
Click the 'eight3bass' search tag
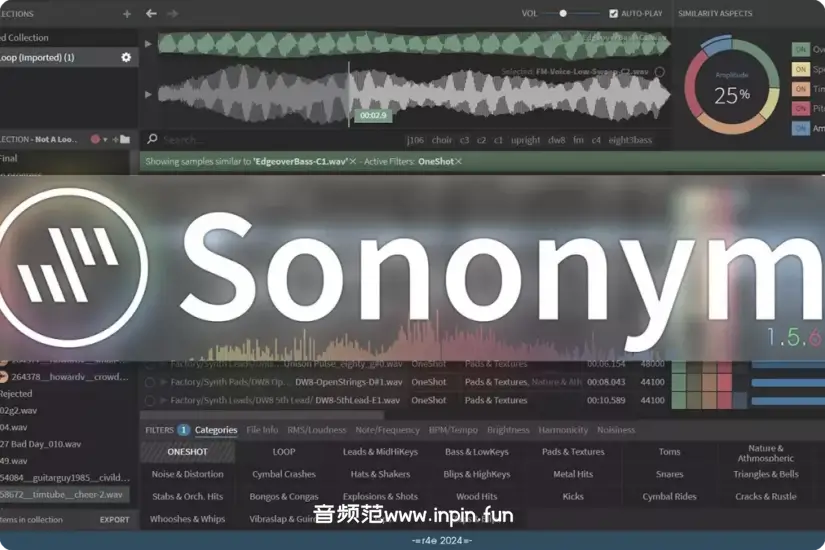(x=630, y=140)
